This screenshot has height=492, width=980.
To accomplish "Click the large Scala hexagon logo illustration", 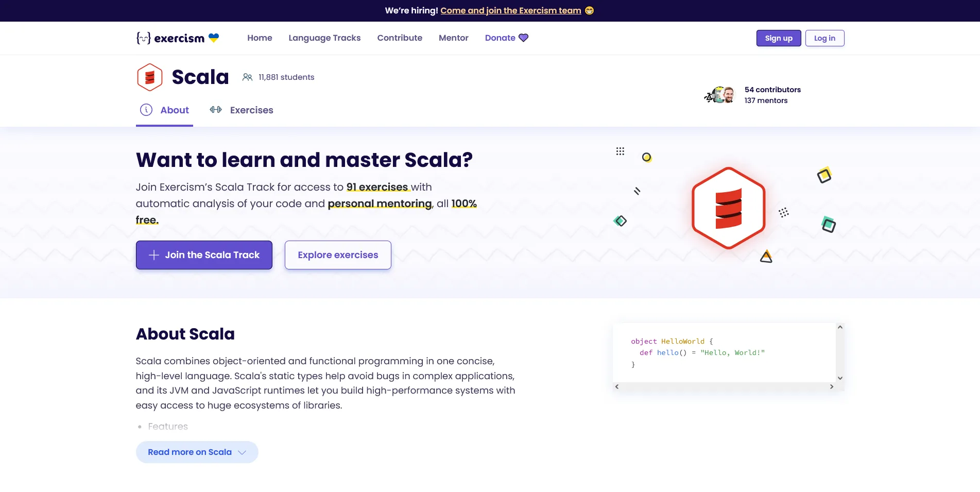I will [729, 208].
